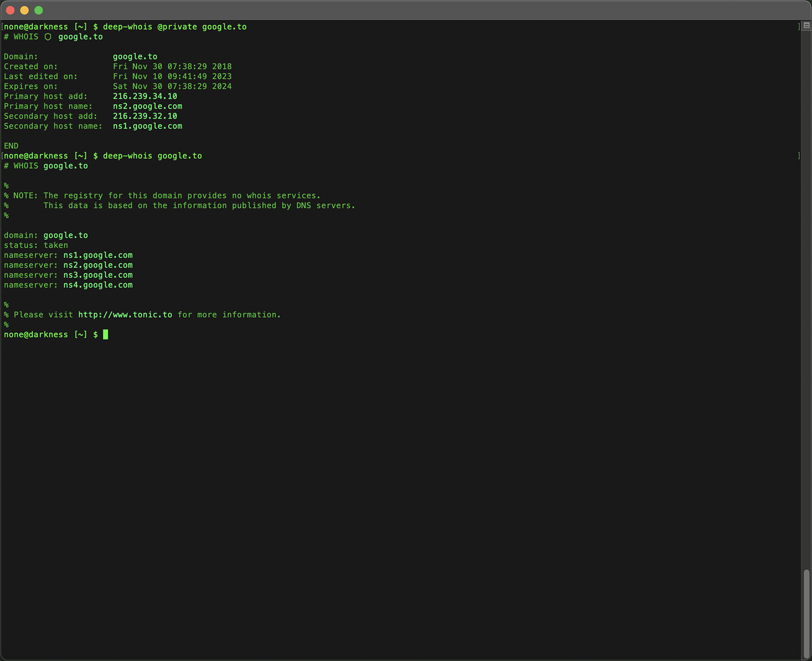This screenshot has height=661, width=812.
Task: Click the green zoom traffic light button
Action: coord(39,10)
